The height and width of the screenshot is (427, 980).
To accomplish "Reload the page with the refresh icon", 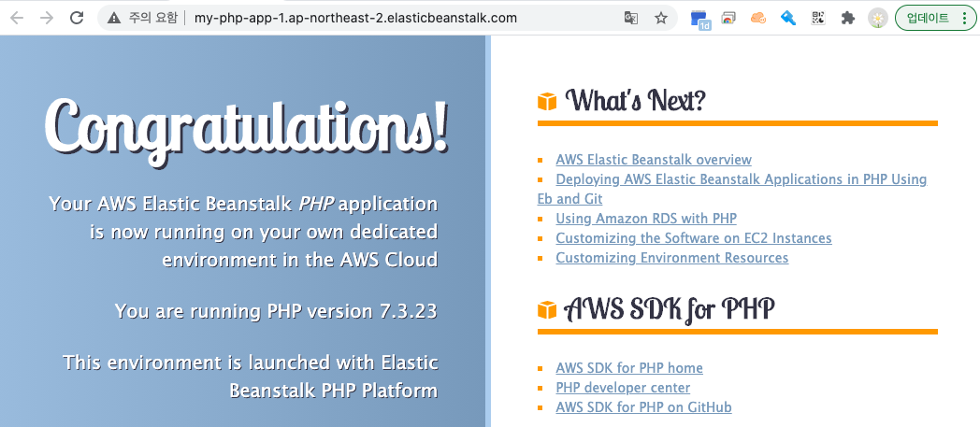I will click(77, 18).
